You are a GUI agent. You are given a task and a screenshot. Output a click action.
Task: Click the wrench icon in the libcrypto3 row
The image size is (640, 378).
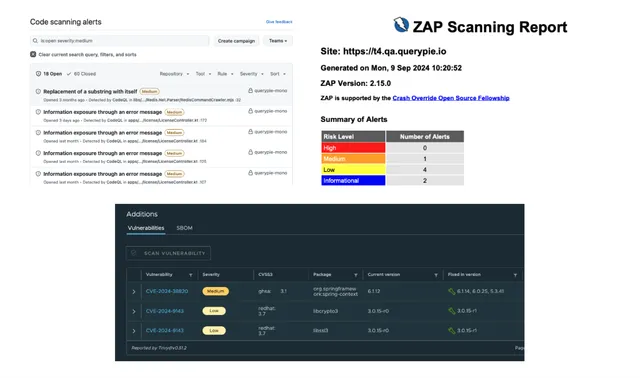(x=451, y=311)
